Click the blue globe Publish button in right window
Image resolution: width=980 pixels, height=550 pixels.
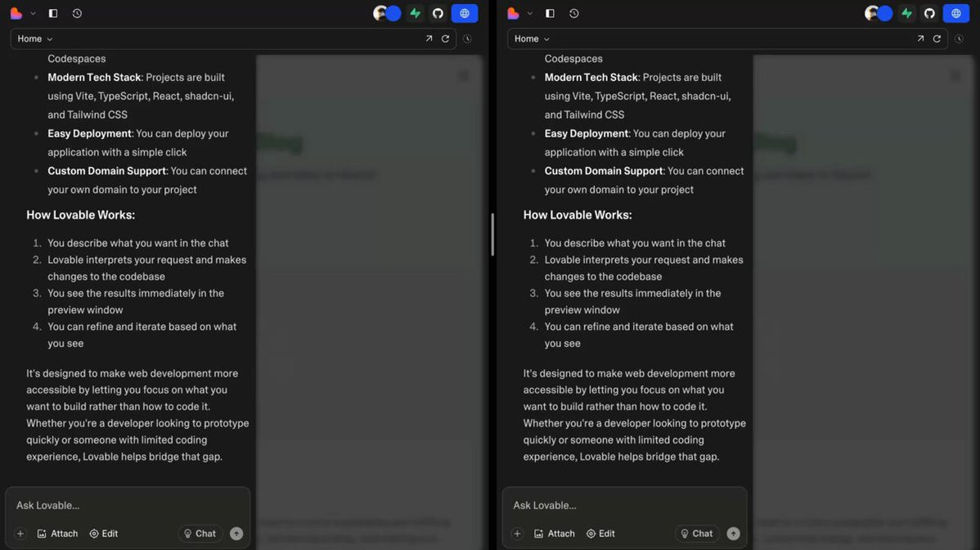[956, 13]
